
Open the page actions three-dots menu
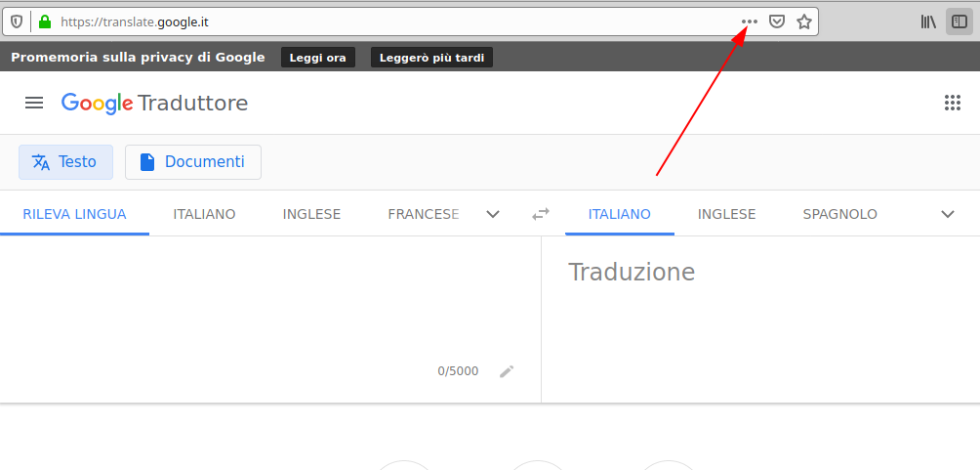coord(750,21)
